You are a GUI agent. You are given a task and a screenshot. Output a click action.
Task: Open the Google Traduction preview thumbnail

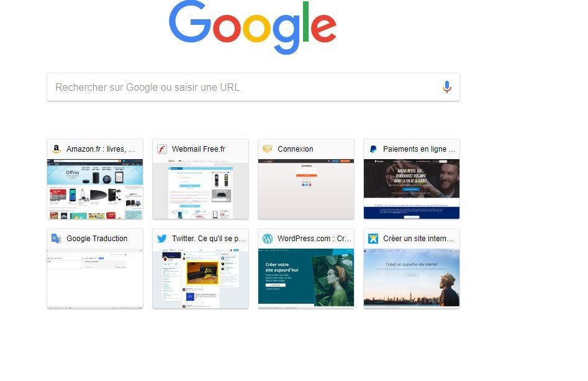[95, 278]
